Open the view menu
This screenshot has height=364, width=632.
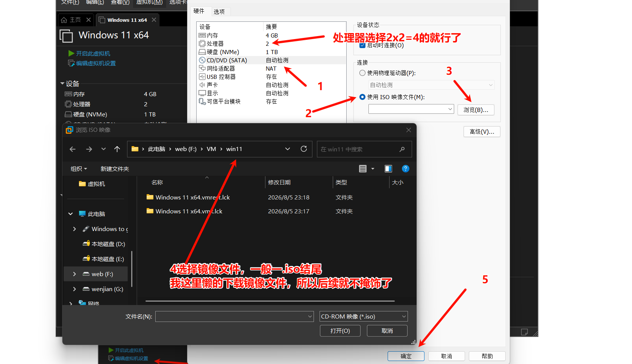pos(120,2)
